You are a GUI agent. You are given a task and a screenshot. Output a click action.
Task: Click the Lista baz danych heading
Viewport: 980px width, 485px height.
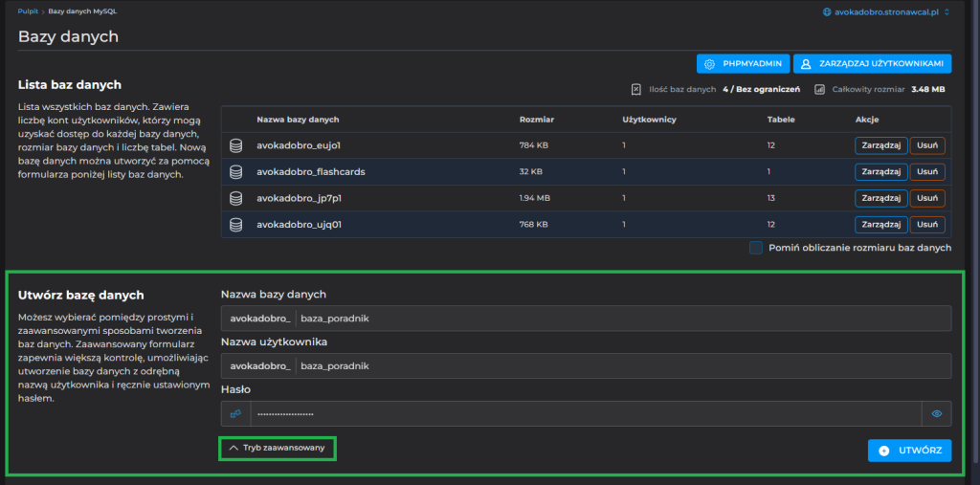click(69, 84)
